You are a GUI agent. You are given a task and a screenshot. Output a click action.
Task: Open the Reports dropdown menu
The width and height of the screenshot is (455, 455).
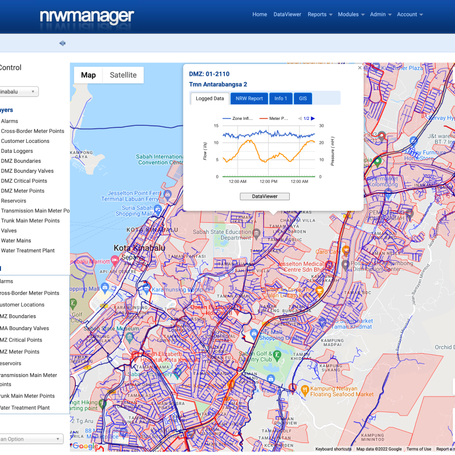pos(320,14)
